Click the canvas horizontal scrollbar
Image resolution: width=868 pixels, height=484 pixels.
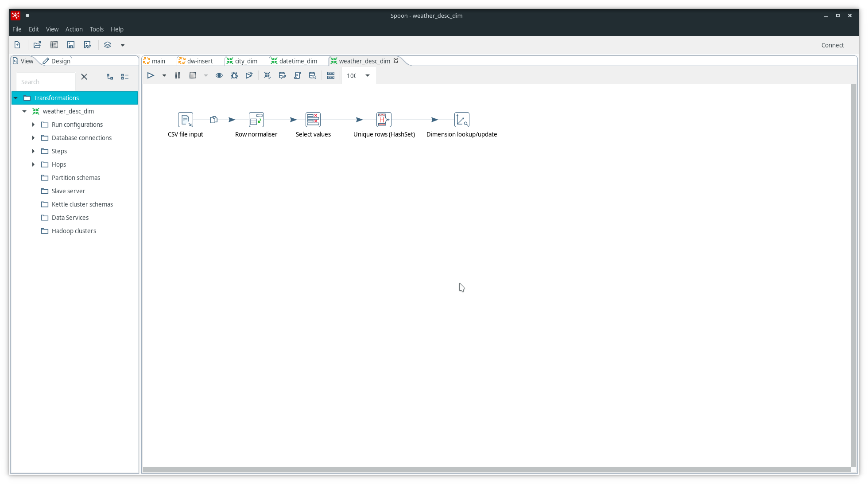coord(496,469)
